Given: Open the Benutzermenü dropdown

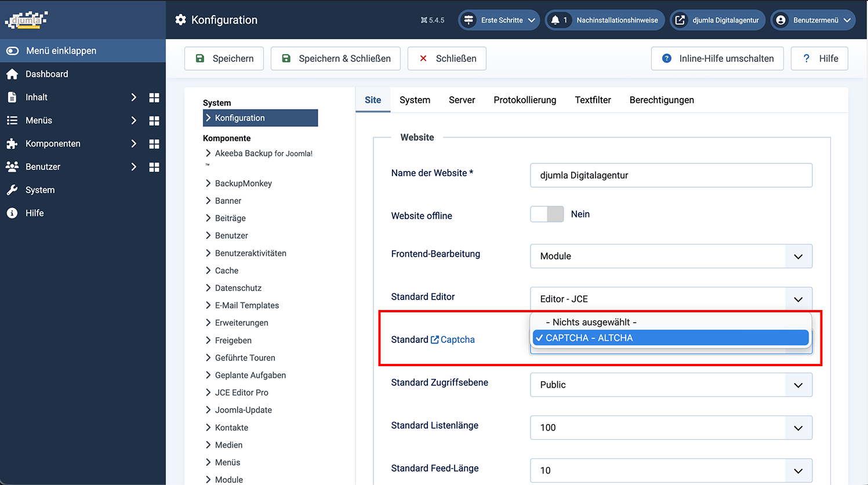Looking at the screenshot, I should (x=813, y=20).
